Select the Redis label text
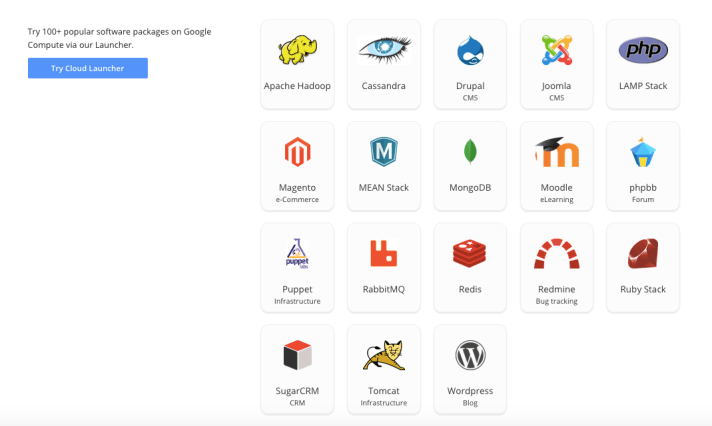Viewport: 712px width, 426px height. pyautogui.click(x=470, y=289)
